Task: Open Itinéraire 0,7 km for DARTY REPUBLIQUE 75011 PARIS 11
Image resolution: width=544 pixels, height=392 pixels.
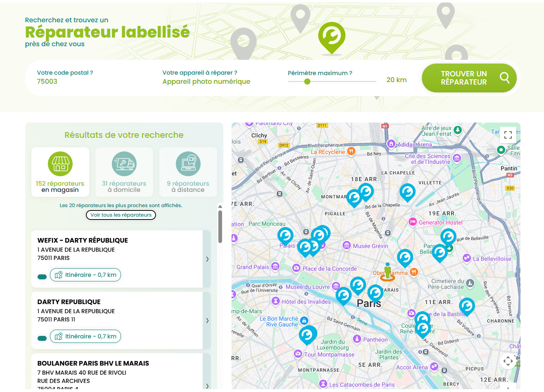Action: [x=85, y=336]
